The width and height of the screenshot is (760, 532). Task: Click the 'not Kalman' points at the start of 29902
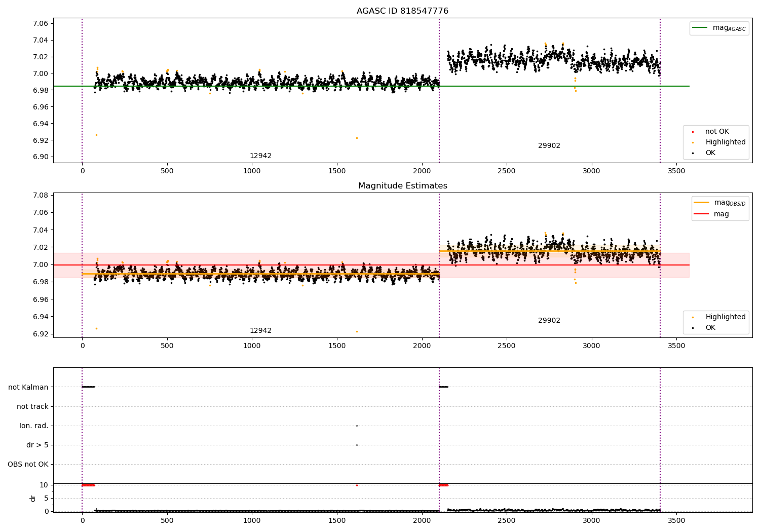tap(443, 387)
